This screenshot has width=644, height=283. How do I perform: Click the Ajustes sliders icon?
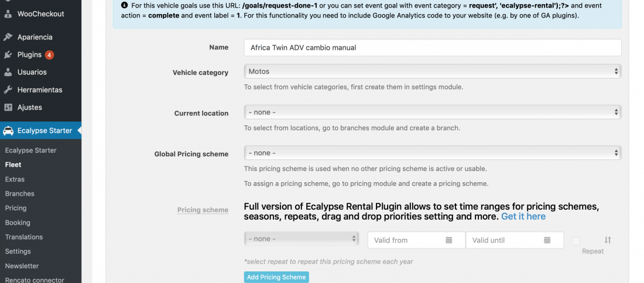click(8, 107)
